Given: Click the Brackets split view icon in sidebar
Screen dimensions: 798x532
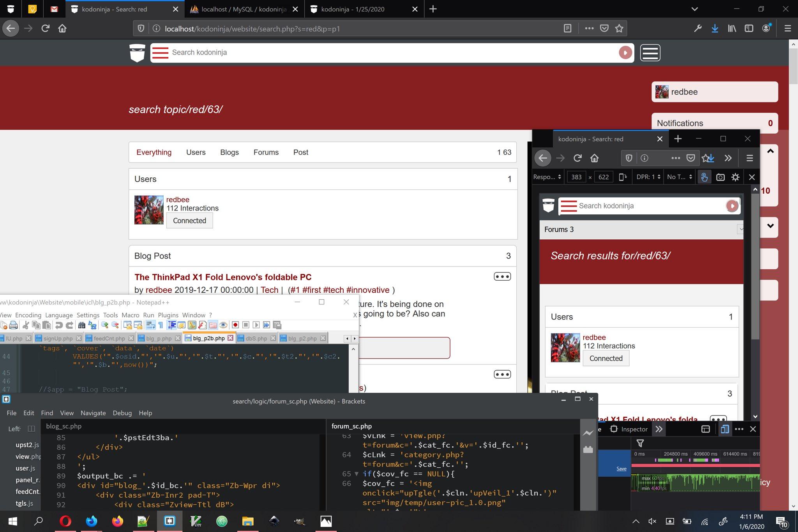Looking at the screenshot, I should coord(32,429).
